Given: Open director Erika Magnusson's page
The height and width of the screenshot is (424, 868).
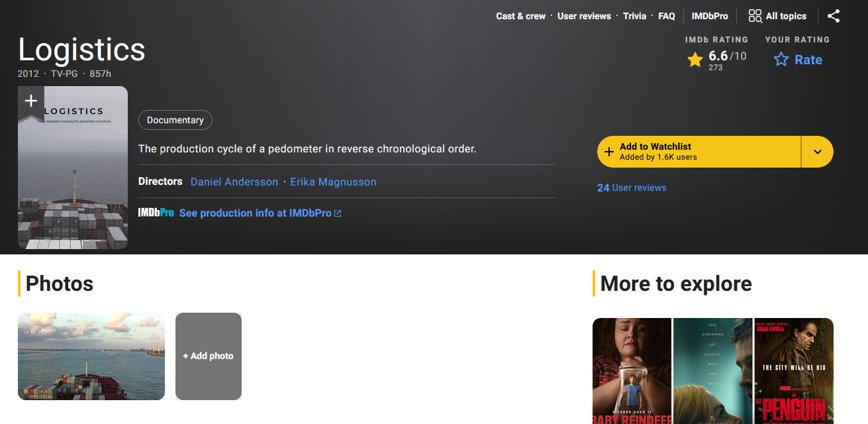Looking at the screenshot, I should click(x=333, y=182).
